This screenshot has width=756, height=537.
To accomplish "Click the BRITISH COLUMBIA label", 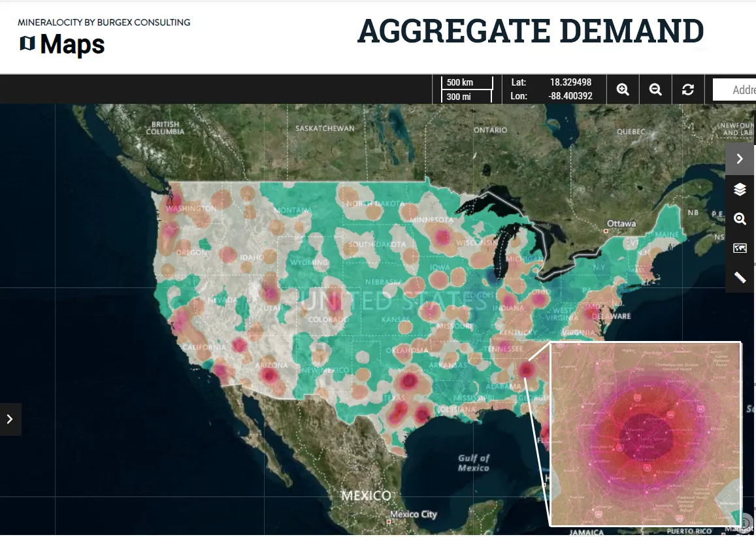I will coord(165,128).
